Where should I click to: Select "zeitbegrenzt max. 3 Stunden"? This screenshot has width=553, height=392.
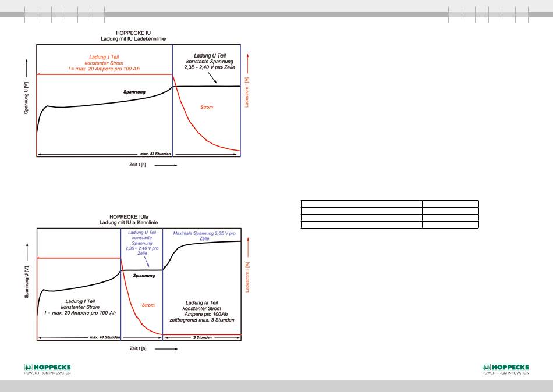202,320
